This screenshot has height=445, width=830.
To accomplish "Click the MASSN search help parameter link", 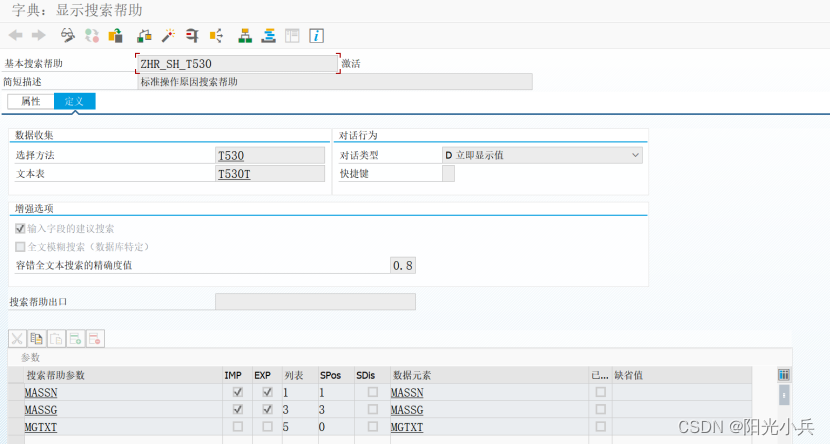I will [x=41, y=393].
